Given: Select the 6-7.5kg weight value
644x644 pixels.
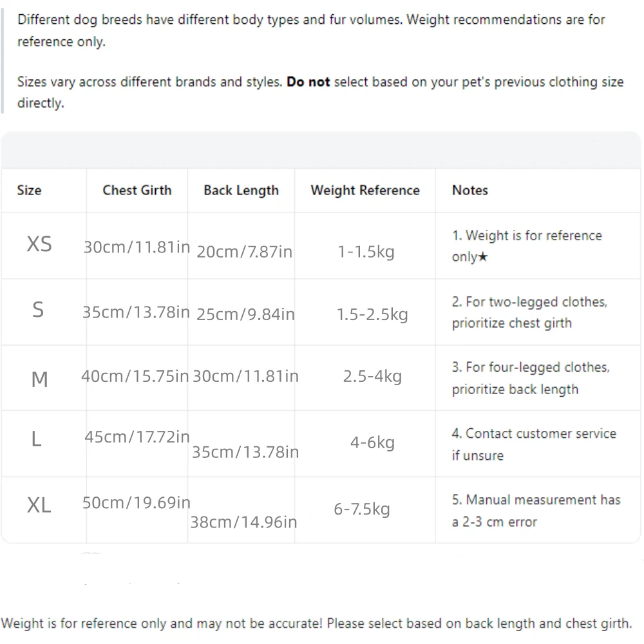Looking at the screenshot, I should tap(362, 509).
